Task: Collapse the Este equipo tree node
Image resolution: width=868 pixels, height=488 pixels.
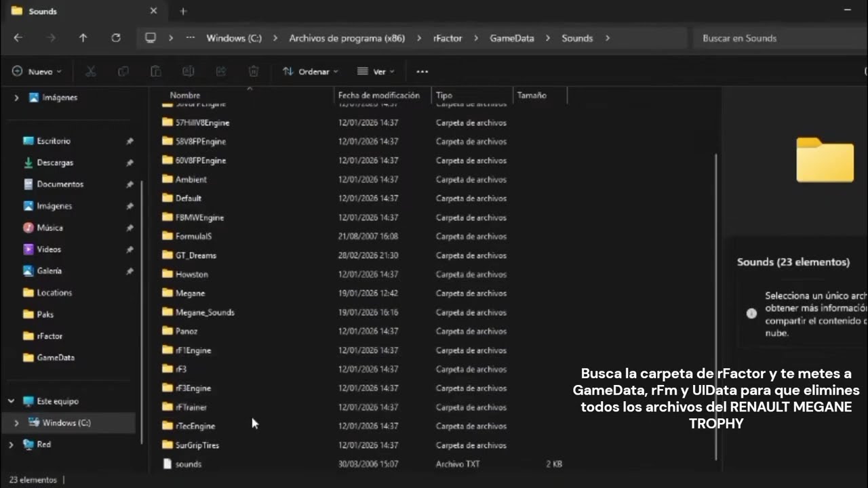Action: click(x=11, y=401)
